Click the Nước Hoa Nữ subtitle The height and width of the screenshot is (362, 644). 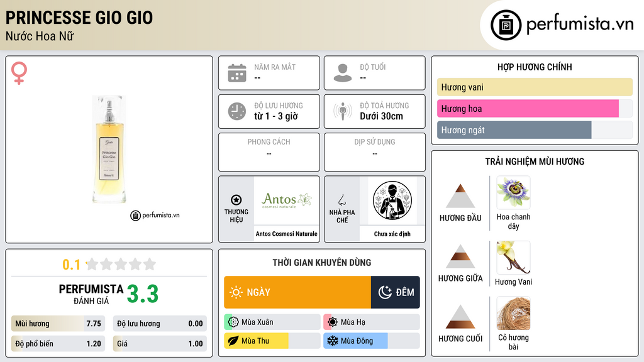point(40,36)
